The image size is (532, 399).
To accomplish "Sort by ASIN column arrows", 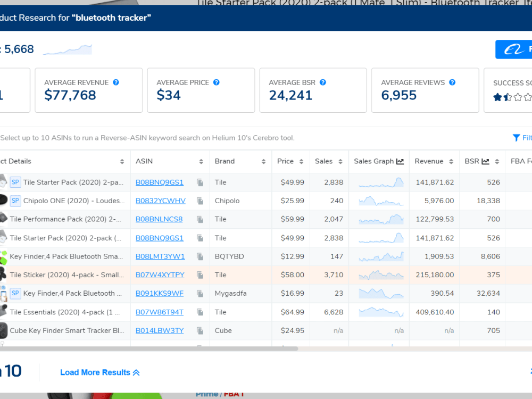I will point(201,162).
